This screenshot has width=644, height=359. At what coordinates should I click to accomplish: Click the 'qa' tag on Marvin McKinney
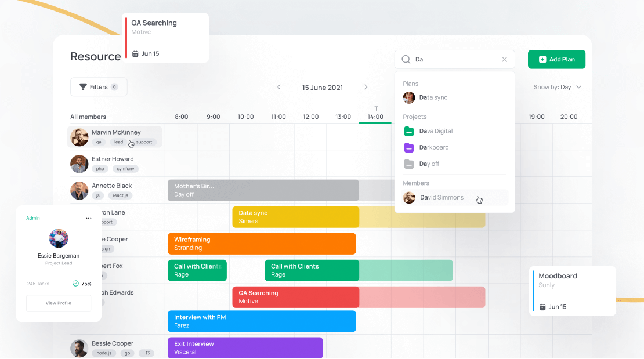coord(99,142)
